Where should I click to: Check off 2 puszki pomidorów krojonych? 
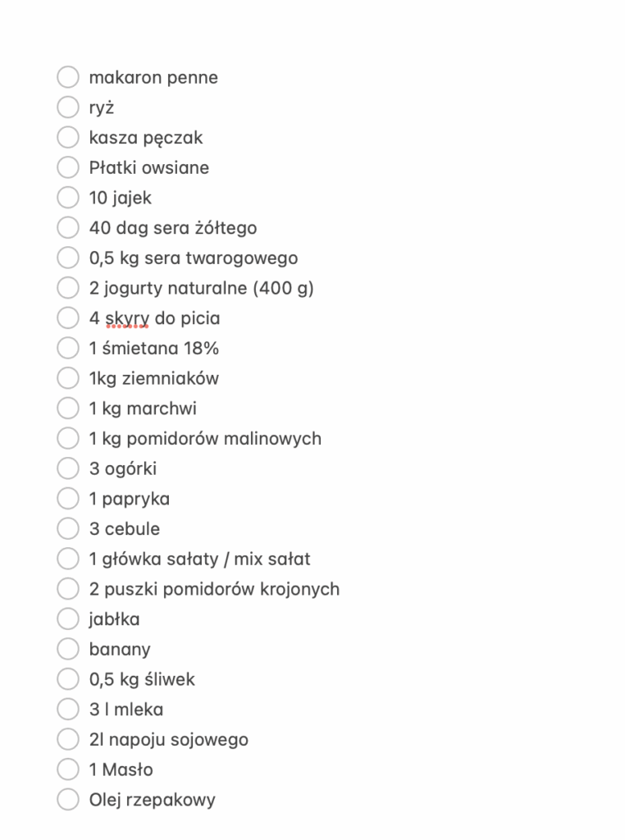67,588
